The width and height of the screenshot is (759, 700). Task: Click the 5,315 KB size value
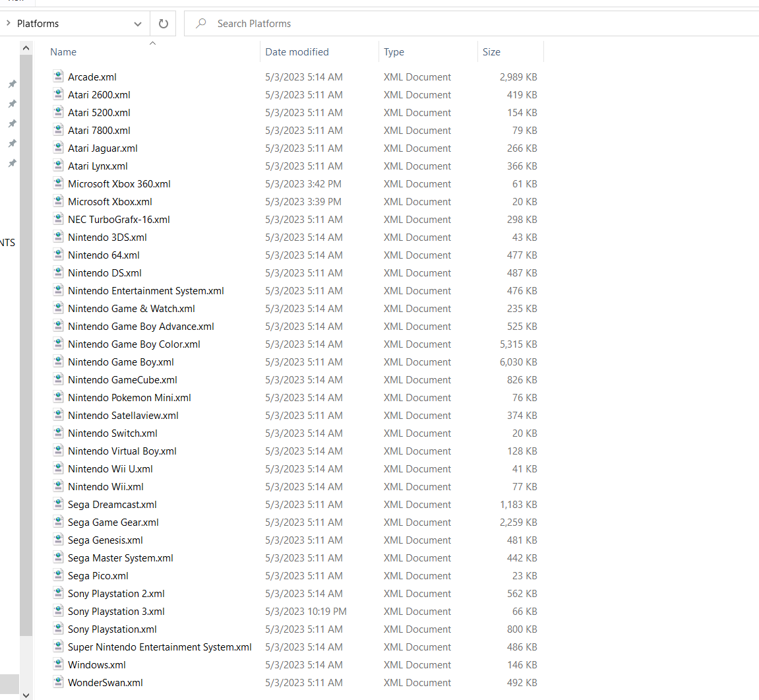tap(518, 344)
